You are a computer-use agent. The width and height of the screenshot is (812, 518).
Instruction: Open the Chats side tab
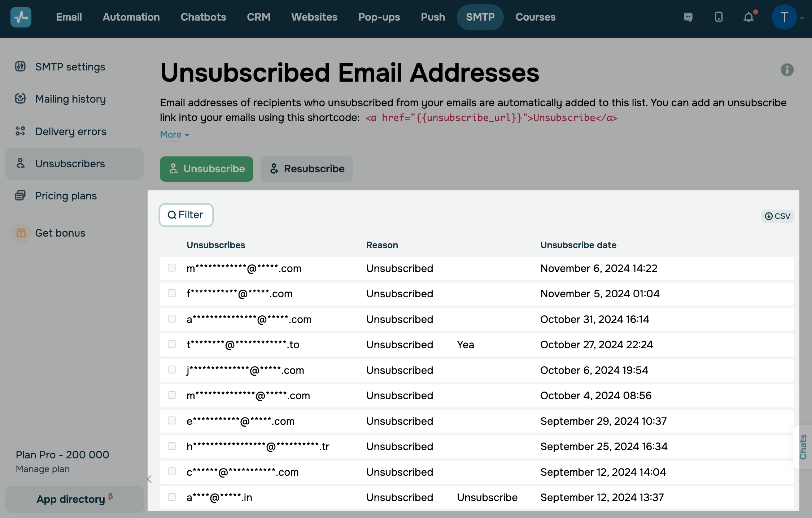pos(803,447)
